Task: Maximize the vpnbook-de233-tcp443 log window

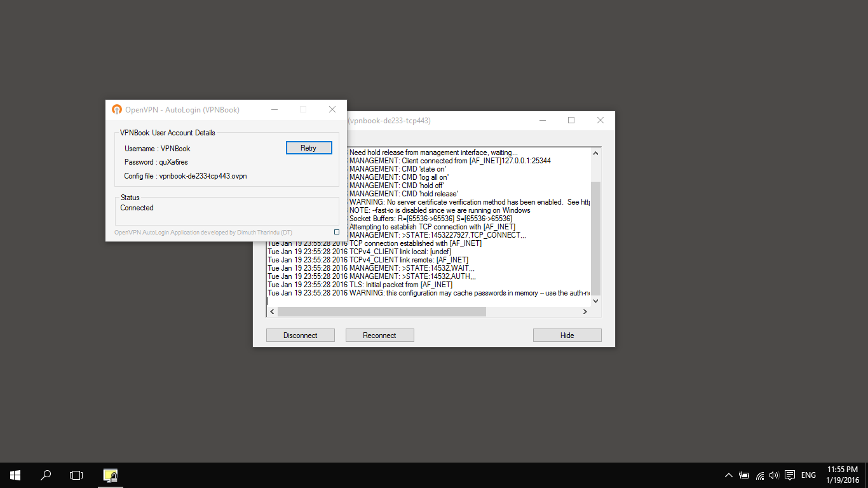Action: coord(571,120)
